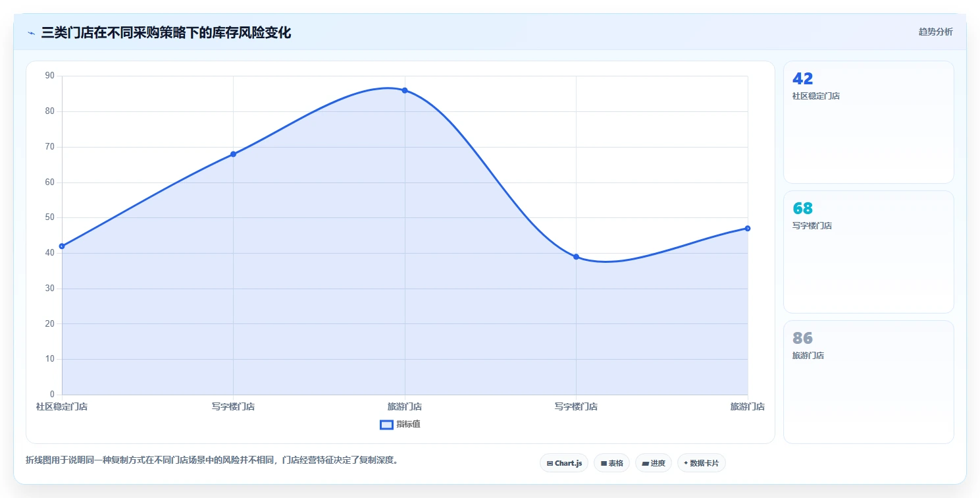Click the legend color box for 指标值

[386, 424]
